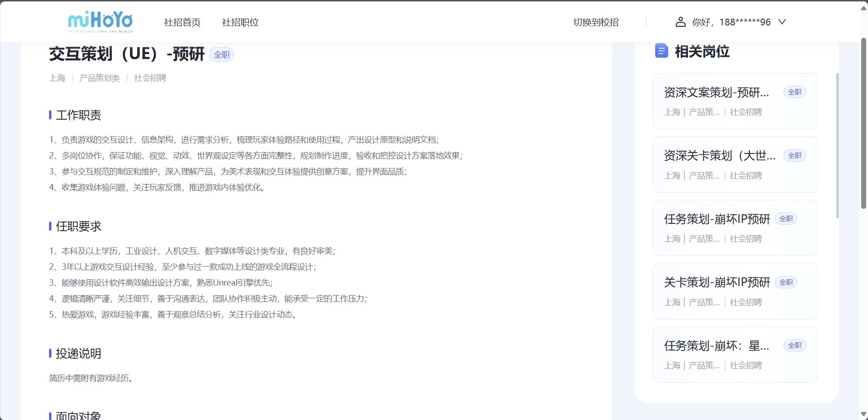Click the related positions document icon
Image resolution: width=868 pixels, height=420 pixels.
(x=661, y=51)
